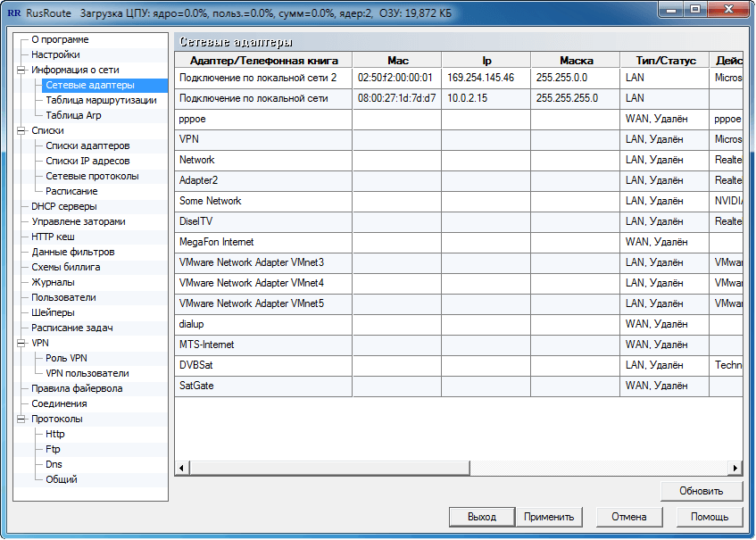Select the SatGate row

[459, 386]
